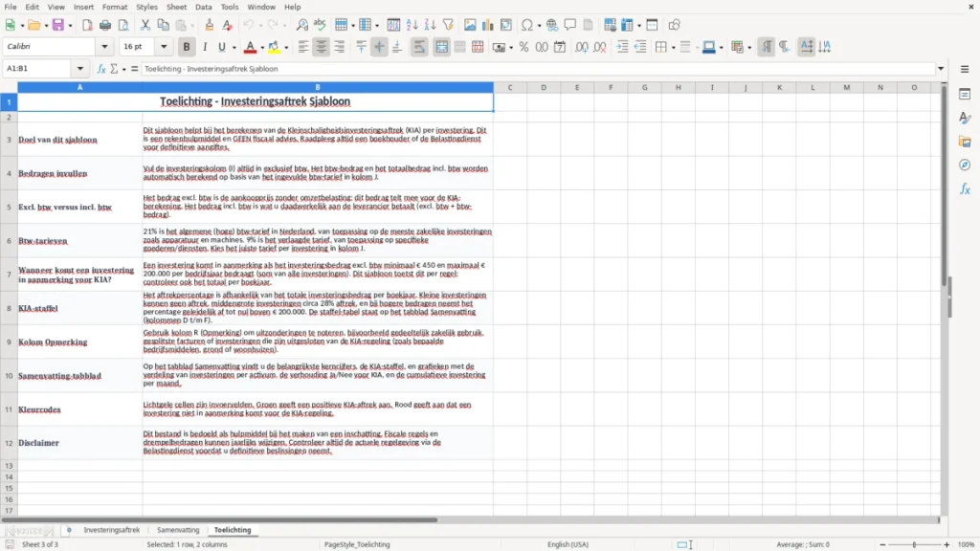Click Sort Ascending icon
Viewport: 980px width, 551px height.
click(x=412, y=25)
